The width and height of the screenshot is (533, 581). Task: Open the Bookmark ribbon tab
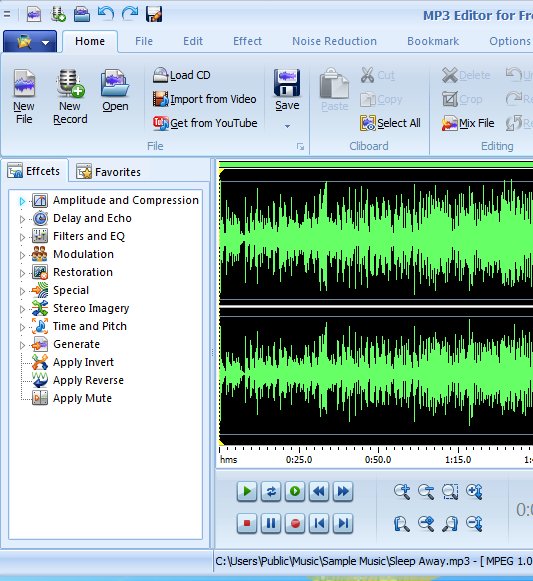433,41
